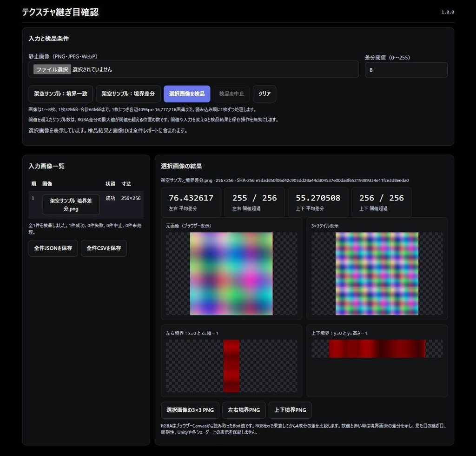Click the 左右境界 red strip image

(231, 366)
